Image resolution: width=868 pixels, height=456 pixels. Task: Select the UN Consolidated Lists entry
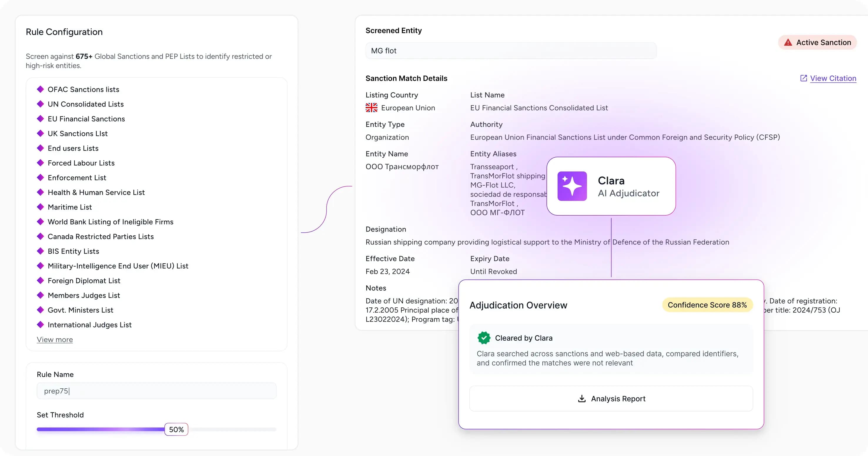(x=86, y=104)
